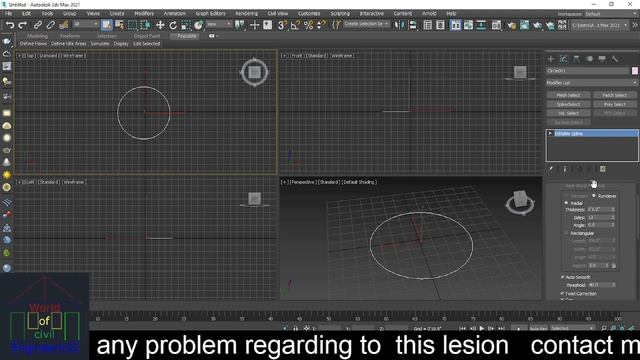Click the Bind to Space Warp icon

click(x=64, y=25)
